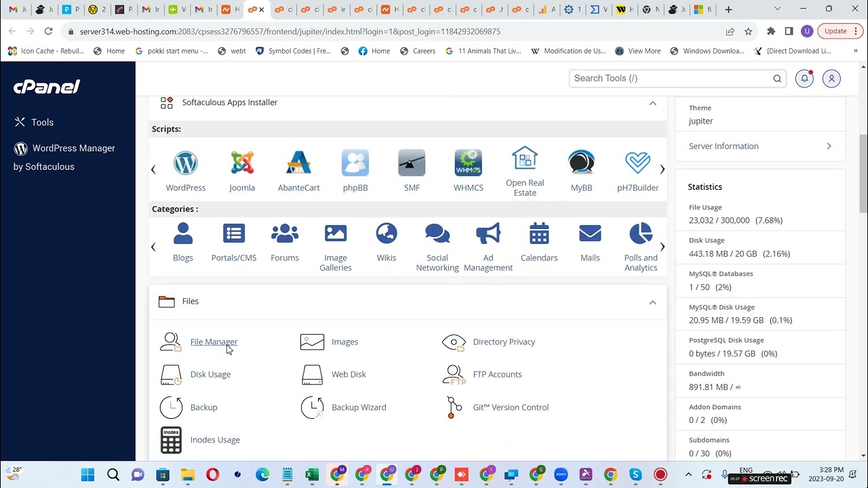Select the Forums category icon
Screen dimensions: 868x488
point(285,233)
